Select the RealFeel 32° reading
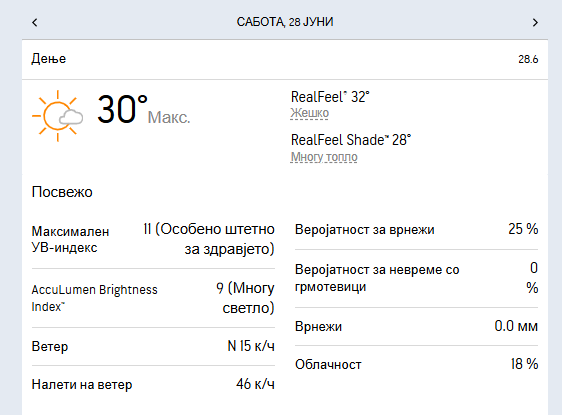Viewport: 562px width, 415px height. click(x=330, y=97)
